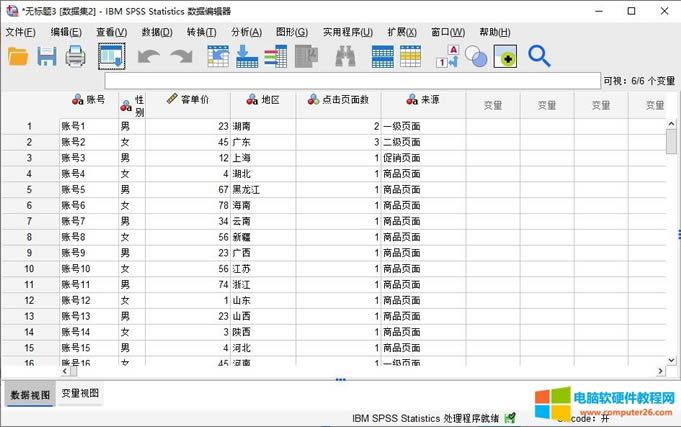Image resolution: width=681 pixels, height=427 pixels.
Task: Click the Use Variable Sets circles icon
Action: point(477,57)
